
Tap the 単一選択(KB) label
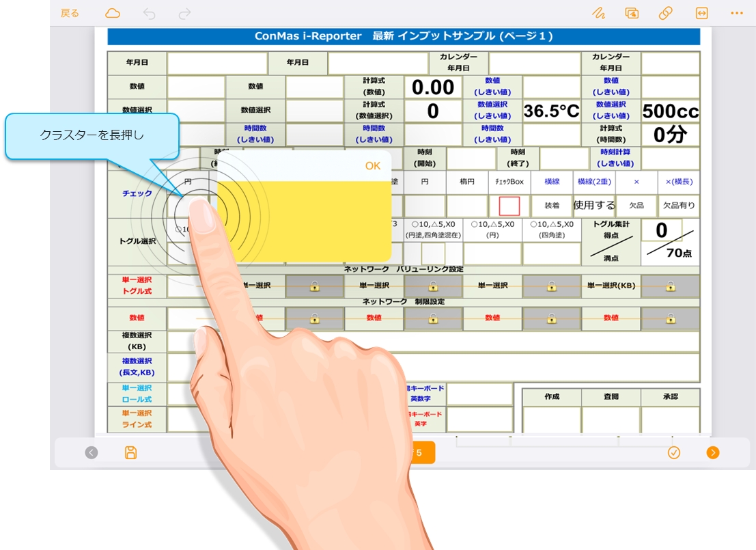pyautogui.click(x=611, y=286)
